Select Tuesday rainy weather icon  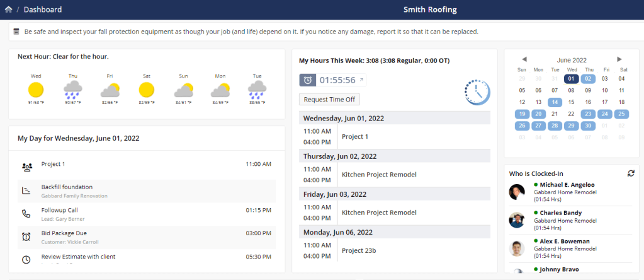coord(257,90)
